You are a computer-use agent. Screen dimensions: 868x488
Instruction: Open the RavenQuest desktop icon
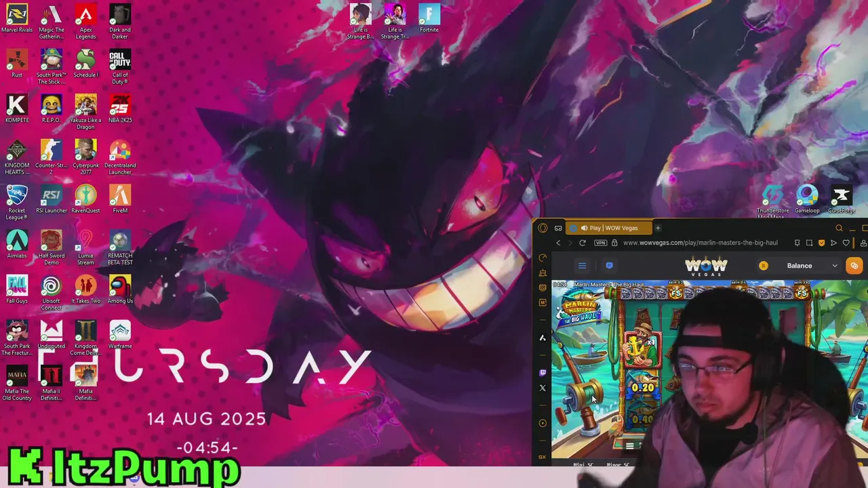(x=85, y=199)
